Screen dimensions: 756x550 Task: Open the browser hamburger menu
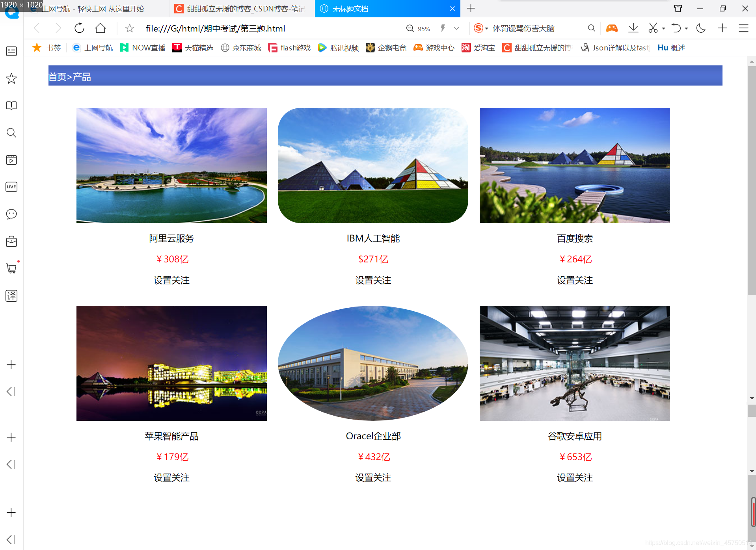pyautogui.click(x=743, y=28)
